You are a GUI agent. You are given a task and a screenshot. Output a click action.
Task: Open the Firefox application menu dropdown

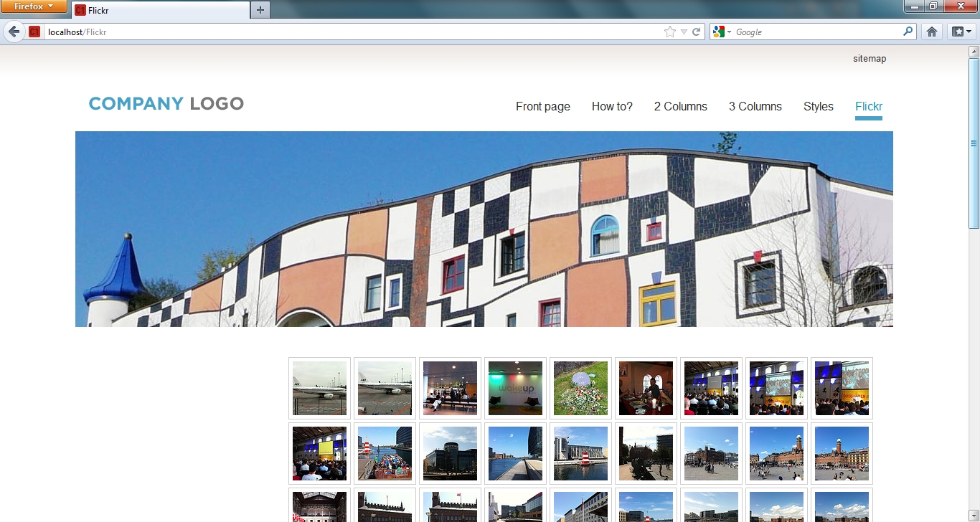click(34, 6)
